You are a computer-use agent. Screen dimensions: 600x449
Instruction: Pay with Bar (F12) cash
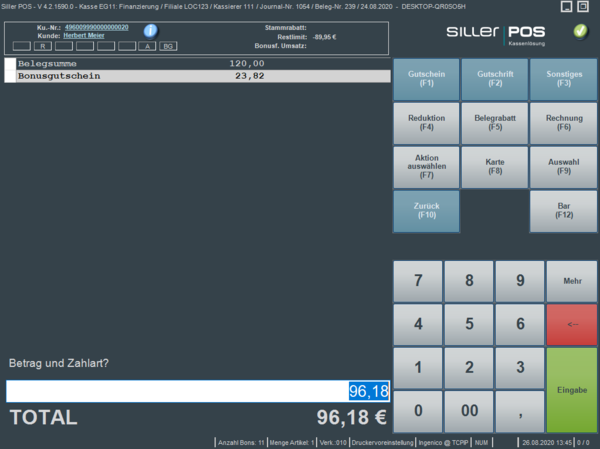click(x=563, y=208)
